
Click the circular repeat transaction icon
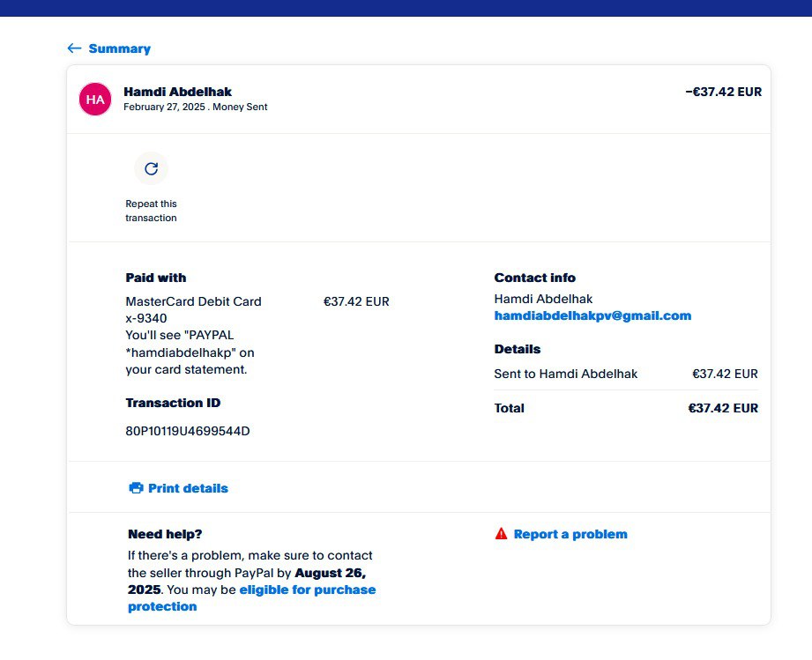coord(151,168)
